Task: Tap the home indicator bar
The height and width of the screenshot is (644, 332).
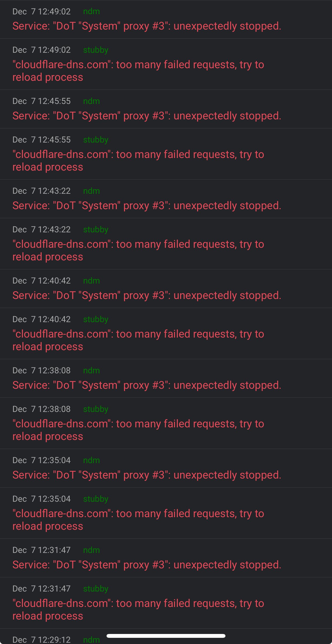Action: [166, 636]
